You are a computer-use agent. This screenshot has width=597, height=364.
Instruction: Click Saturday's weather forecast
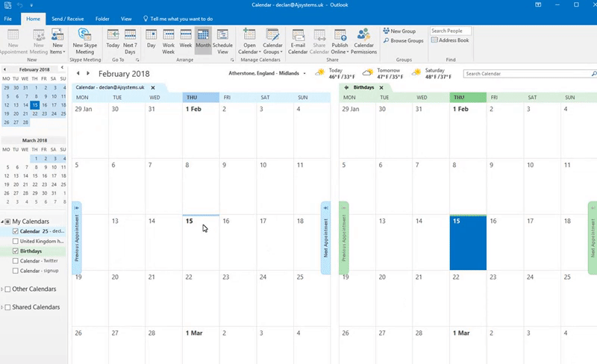(432, 74)
